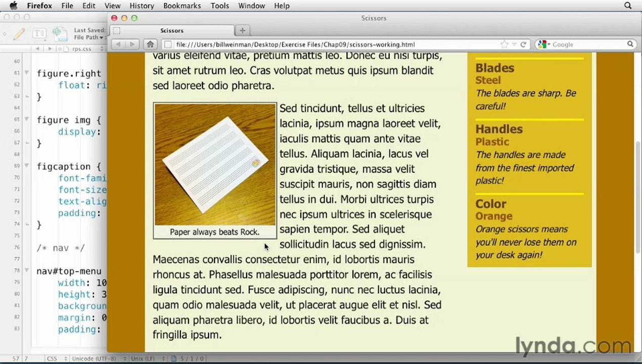Viewport: 642px width, 364px height.
Task: Open a new tab with plus button
Action: 242,30
